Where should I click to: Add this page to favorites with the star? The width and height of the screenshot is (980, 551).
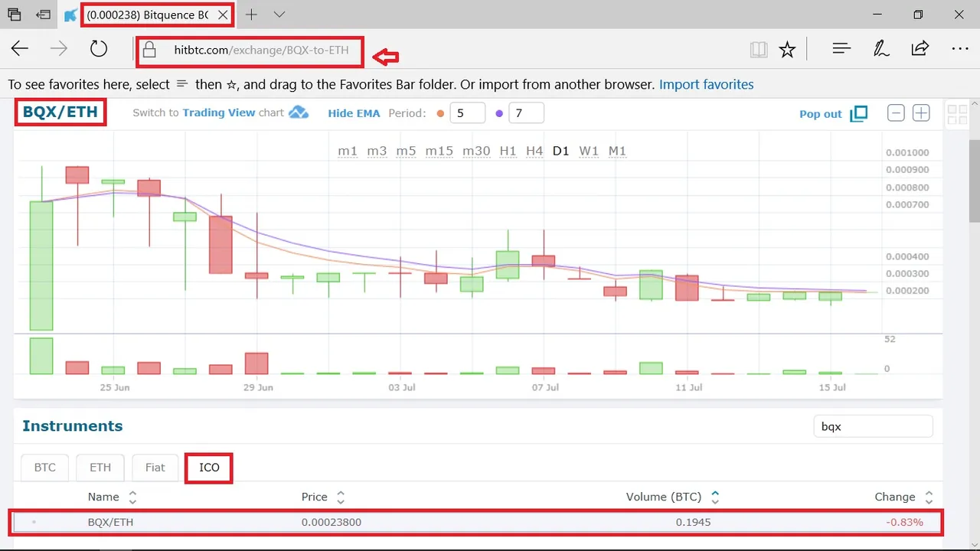coord(787,50)
